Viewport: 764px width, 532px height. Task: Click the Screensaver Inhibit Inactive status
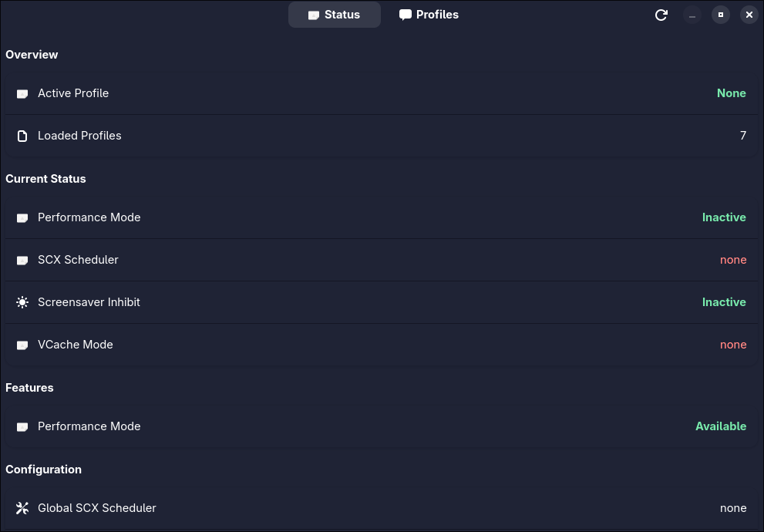724,302
